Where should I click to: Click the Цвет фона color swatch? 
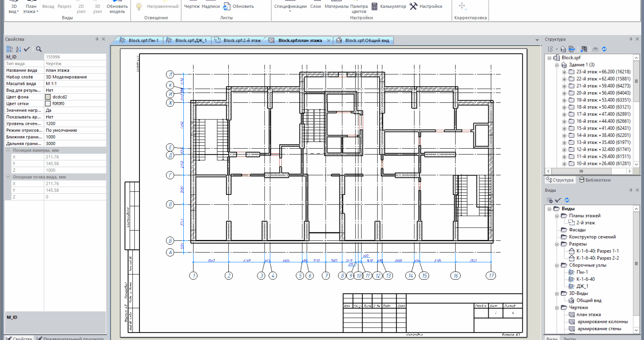(48, 97)
